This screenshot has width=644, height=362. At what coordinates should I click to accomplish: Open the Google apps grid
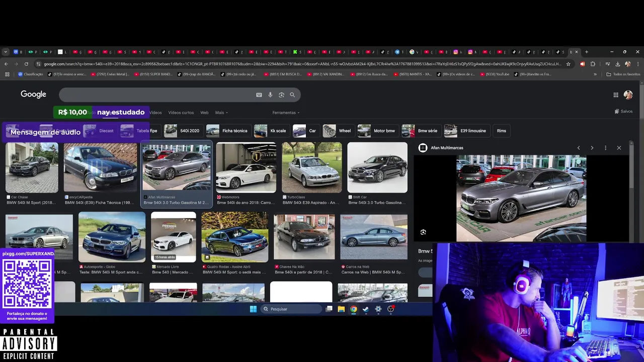point(616,95)
